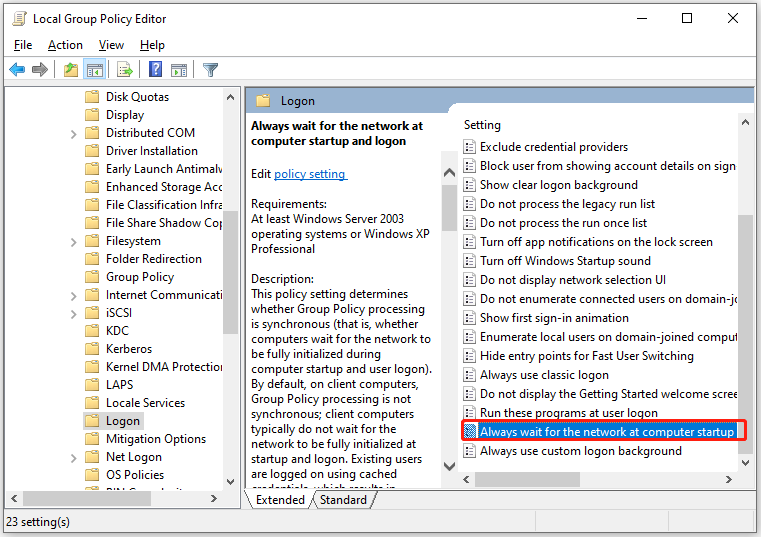Click the Do not process the run once list icon

pos(469,223)
